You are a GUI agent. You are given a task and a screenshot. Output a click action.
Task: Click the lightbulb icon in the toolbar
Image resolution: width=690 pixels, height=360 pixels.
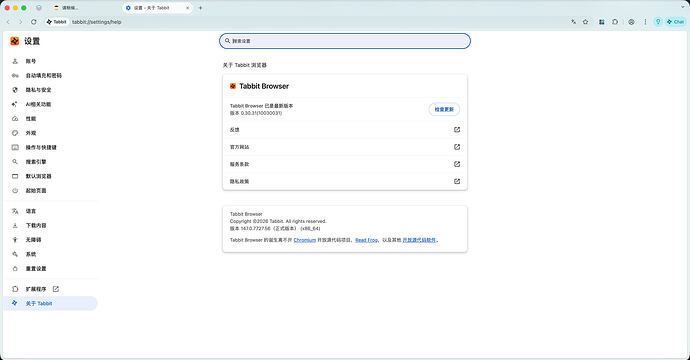tap(658, 22)
